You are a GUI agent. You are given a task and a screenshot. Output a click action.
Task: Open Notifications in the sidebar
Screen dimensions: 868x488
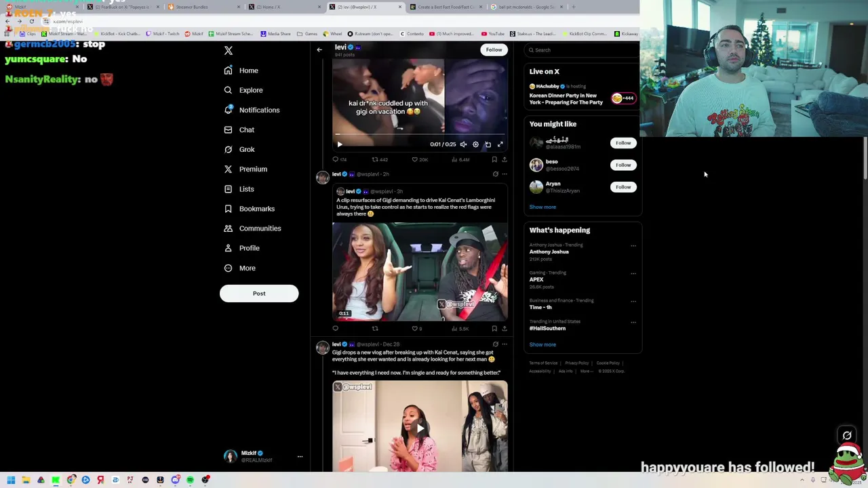click(x=251, y=110)
